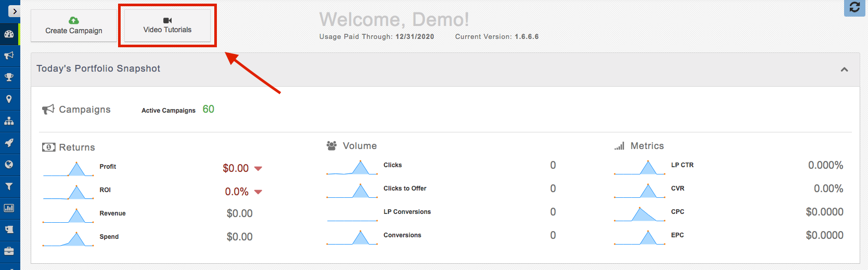Click the Create Campaign button

[74, 25]
